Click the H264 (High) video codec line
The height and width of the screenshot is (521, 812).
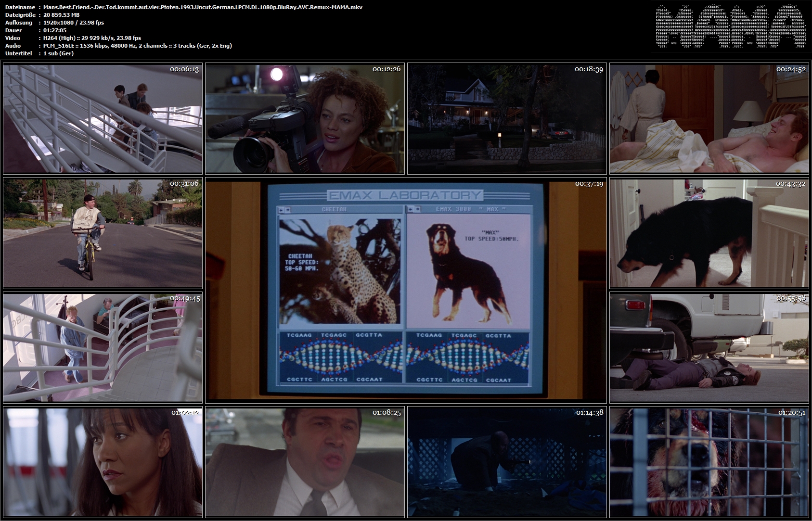92,38
